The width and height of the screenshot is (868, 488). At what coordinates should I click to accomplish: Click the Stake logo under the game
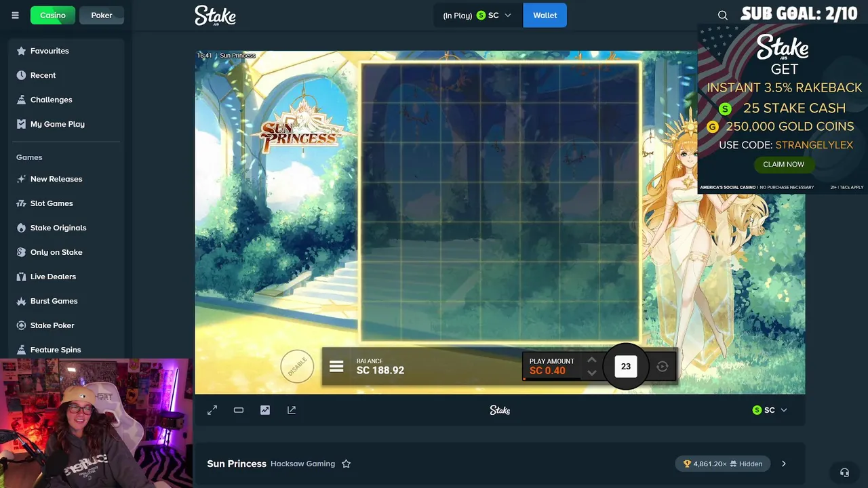500,410
